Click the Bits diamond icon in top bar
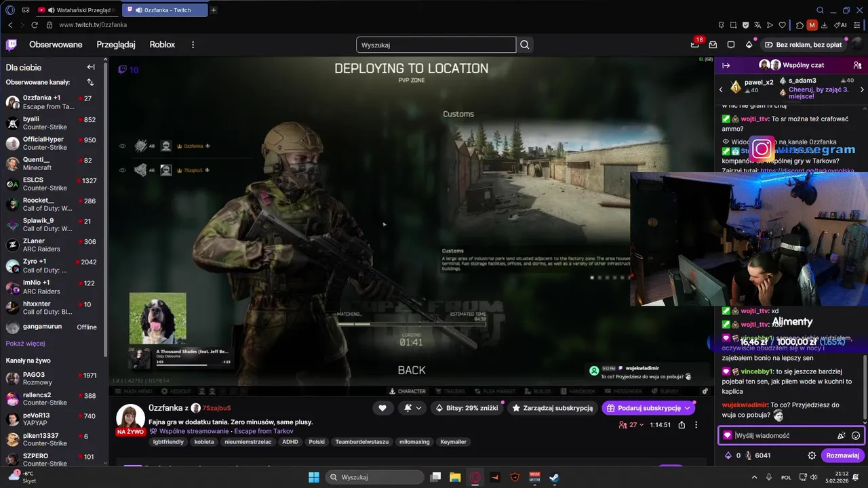Image resolution: width=868 pixels, height=488 pixels. 749,45
